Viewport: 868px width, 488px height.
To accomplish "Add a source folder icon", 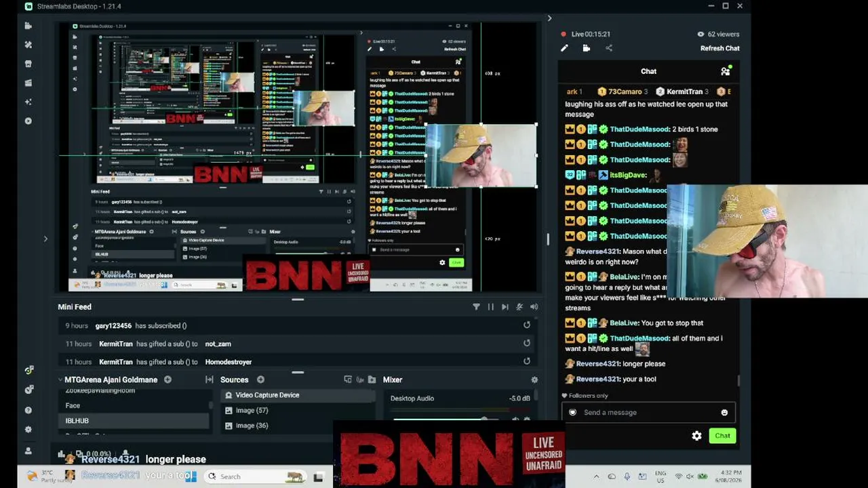I will [372, 380].
